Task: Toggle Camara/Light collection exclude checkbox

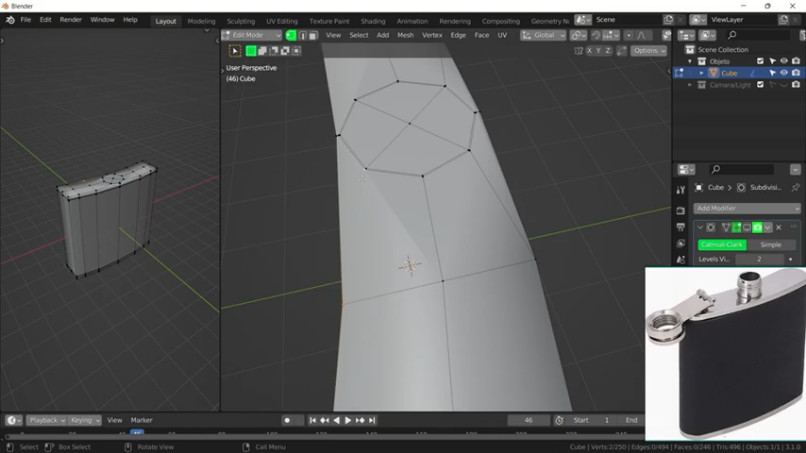Action: coord(760,85)
